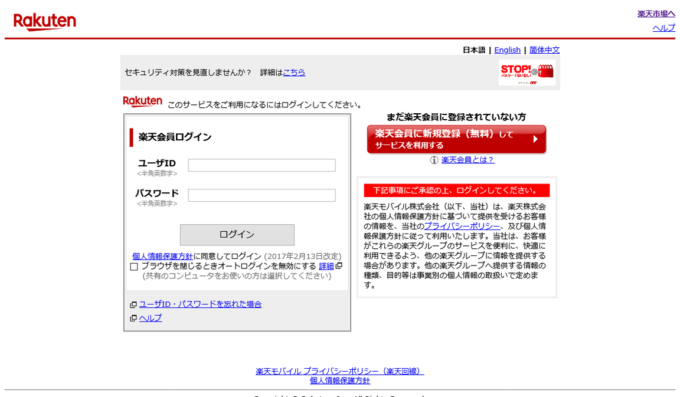Viewport: 680px width, 397px height.
Task: Open the header ヘルプ link
Action: click(x=664, y=28)
